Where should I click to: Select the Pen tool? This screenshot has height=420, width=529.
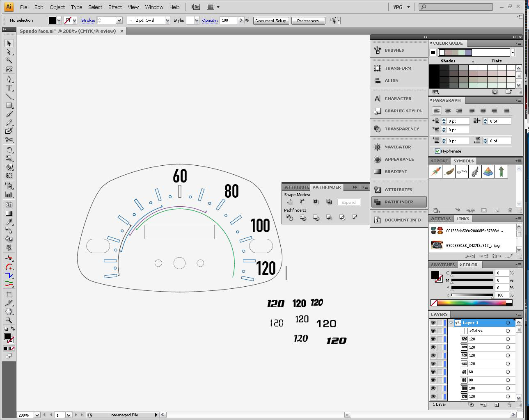[x=9, y=79]
